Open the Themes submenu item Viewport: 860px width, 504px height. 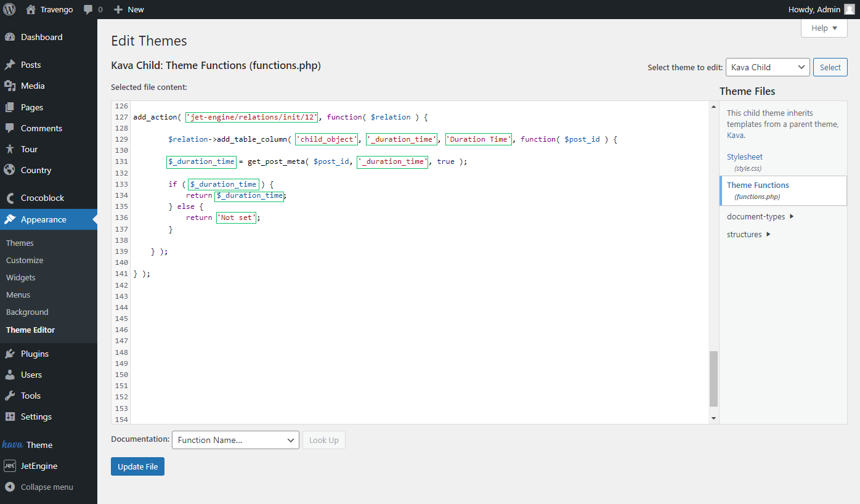point(20,243)
